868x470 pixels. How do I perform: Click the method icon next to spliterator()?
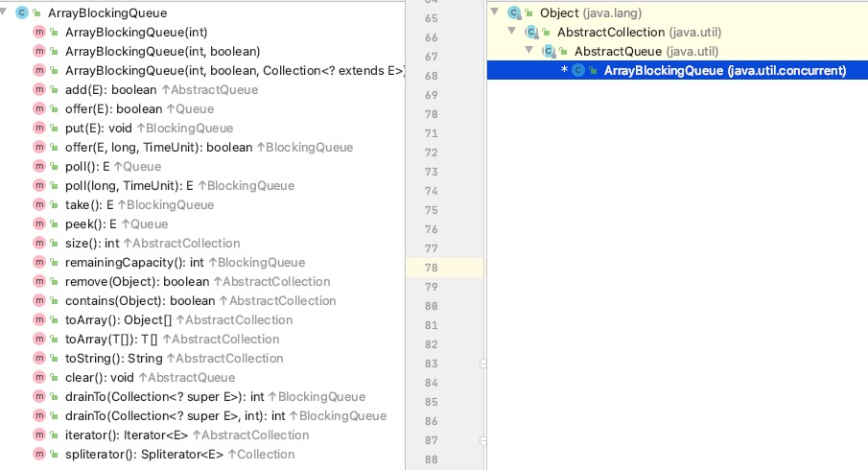[39, 455]
